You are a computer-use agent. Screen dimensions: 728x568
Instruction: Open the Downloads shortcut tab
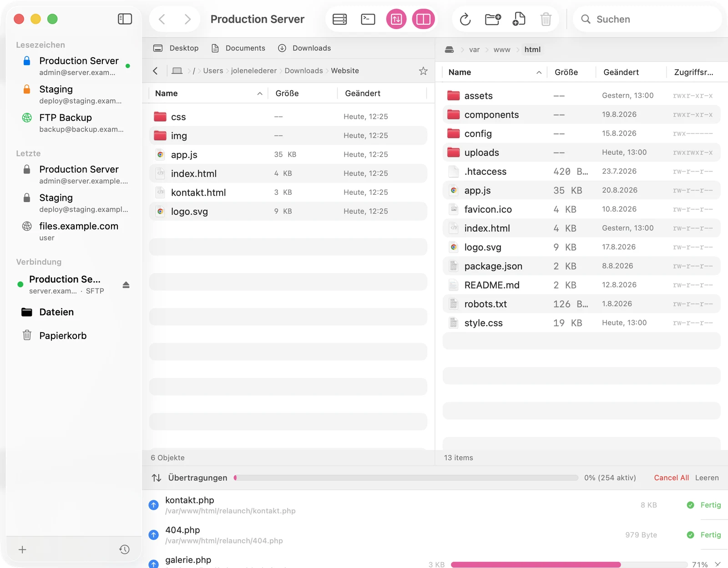pos(304,48)
